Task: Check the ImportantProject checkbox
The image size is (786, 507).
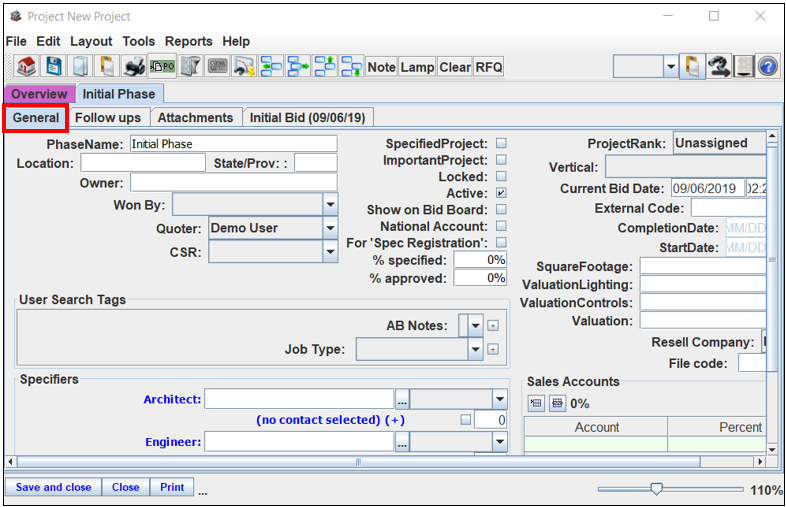Action: [501, 160]
